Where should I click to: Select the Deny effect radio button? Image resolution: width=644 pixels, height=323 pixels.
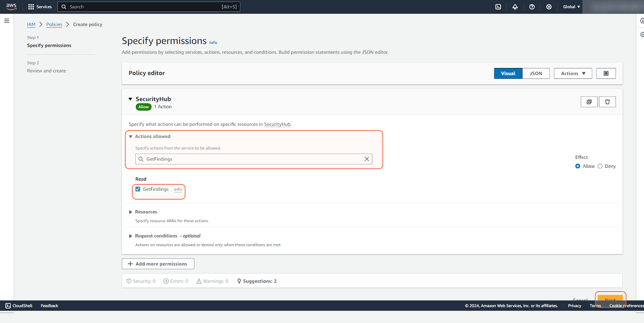point(600,166)
